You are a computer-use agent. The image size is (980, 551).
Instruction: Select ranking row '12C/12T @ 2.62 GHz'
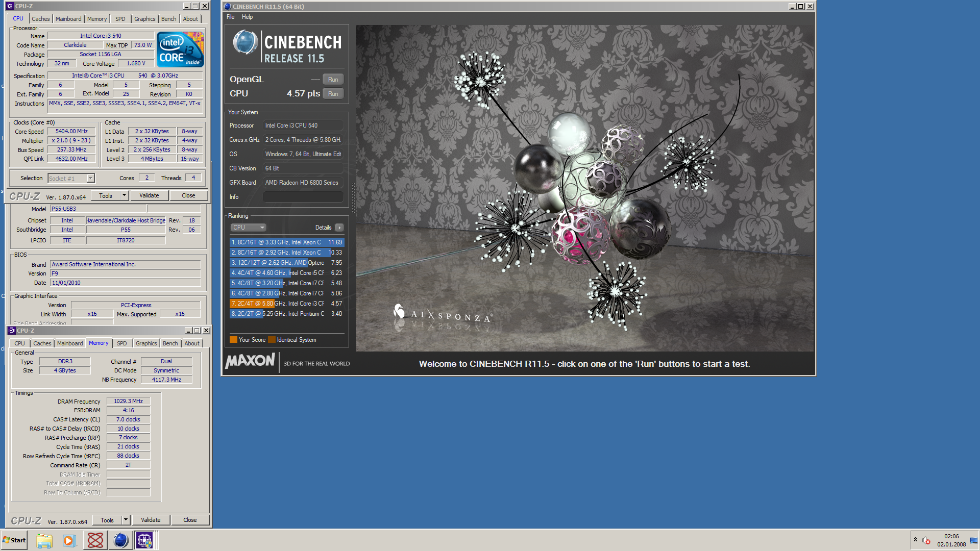(x=287, y=263)
